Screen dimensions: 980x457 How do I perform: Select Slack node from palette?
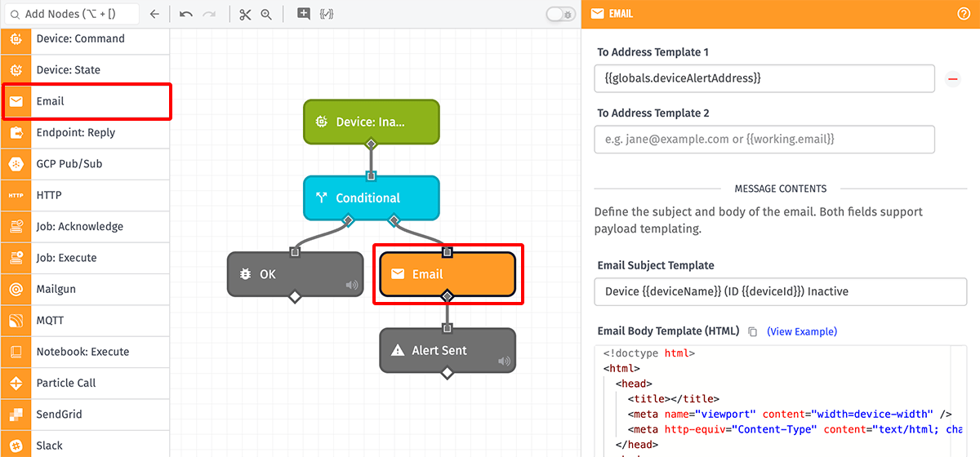pos(85,445)
